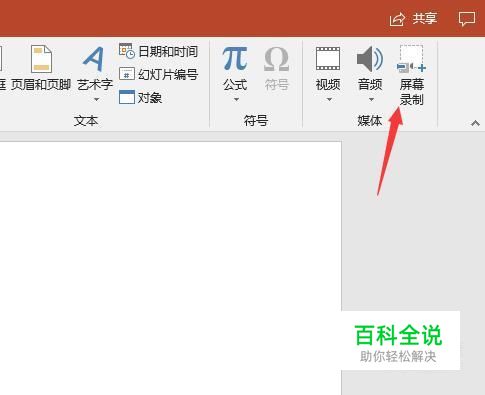Click the Video (视频) film icon

point(328,59)
